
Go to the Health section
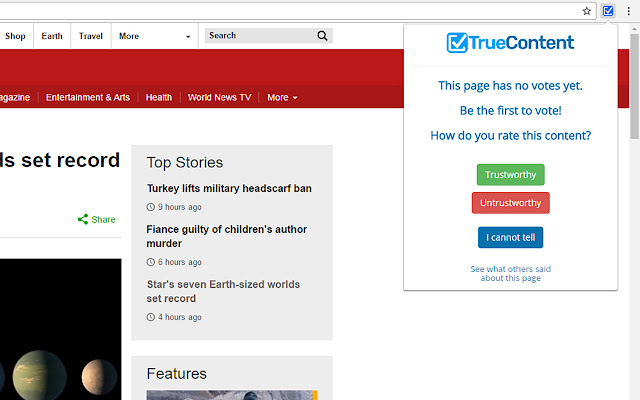click(x=159, y=98)
